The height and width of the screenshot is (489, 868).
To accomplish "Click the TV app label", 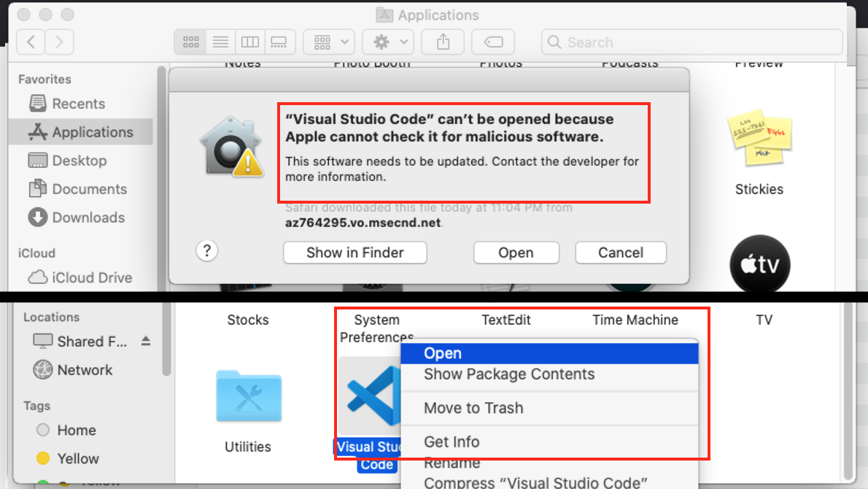I will (x=764, y=320).
